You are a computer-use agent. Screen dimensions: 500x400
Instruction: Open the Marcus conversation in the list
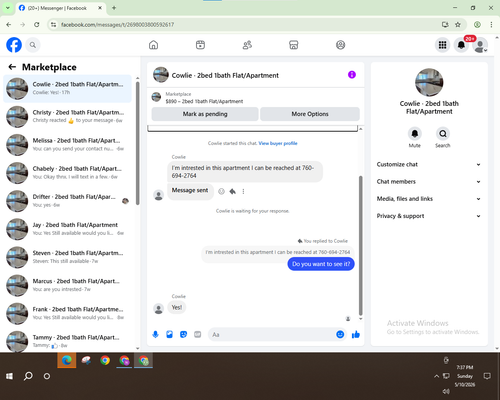click(x=67, y=285)
